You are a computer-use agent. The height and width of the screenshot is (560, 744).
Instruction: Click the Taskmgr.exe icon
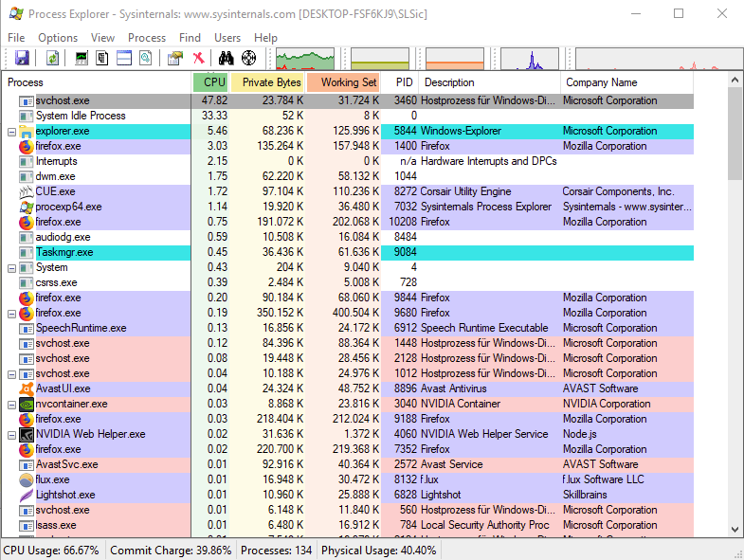27,252
